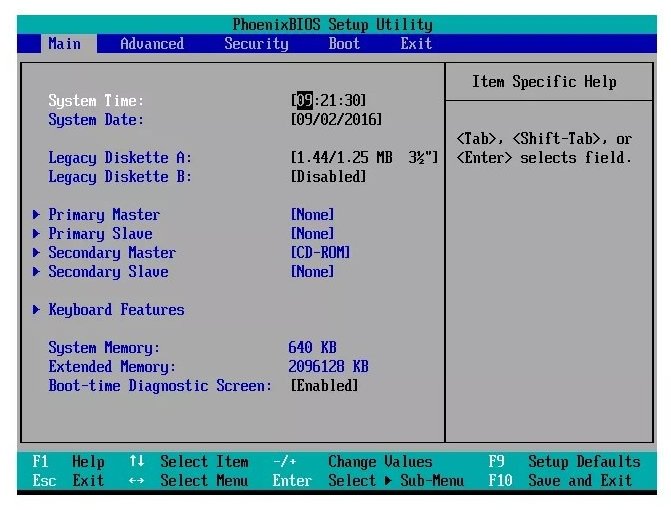
Task: Click the Boot-time Diagnostic Screen label
Action: click(x=160, y=386)
